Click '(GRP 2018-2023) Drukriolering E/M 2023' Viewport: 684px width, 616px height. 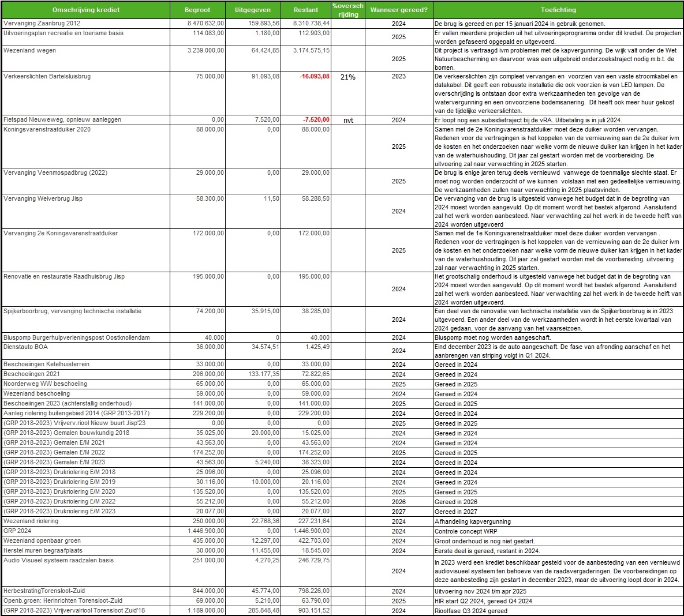[59, 512]
